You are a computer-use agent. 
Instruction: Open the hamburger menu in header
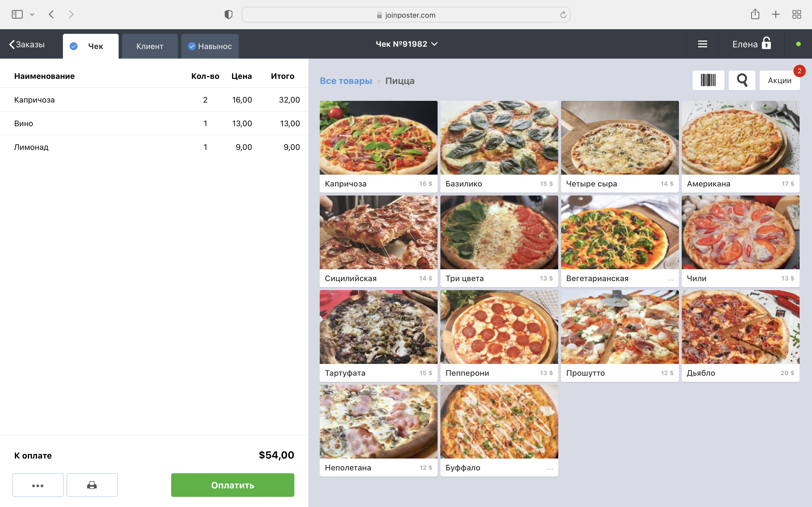[702, 44]
